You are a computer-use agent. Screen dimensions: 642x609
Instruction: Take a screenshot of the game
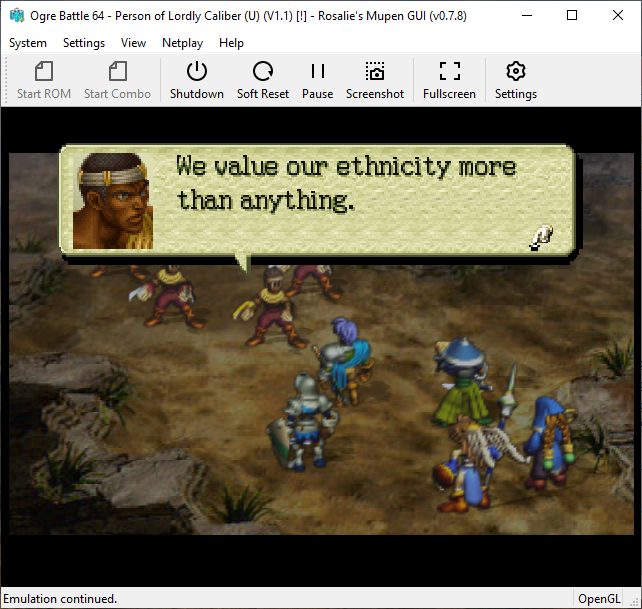click(x=375, y=80)
